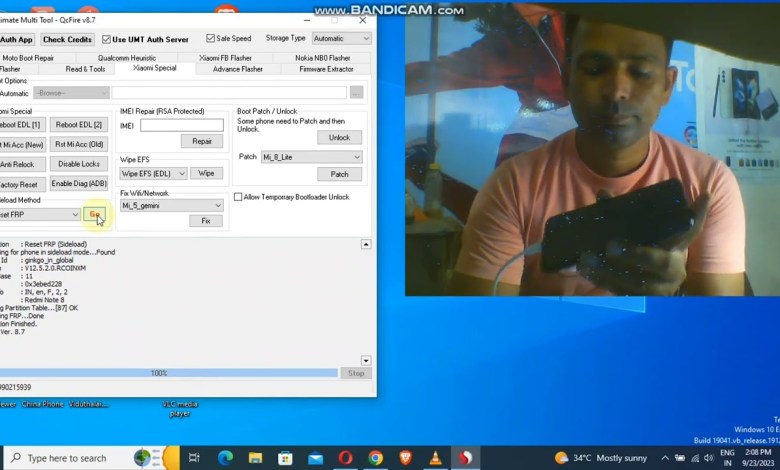Select the Xiaomi Special tab
This screenshot has width=780, height=470.
[155, 68]
